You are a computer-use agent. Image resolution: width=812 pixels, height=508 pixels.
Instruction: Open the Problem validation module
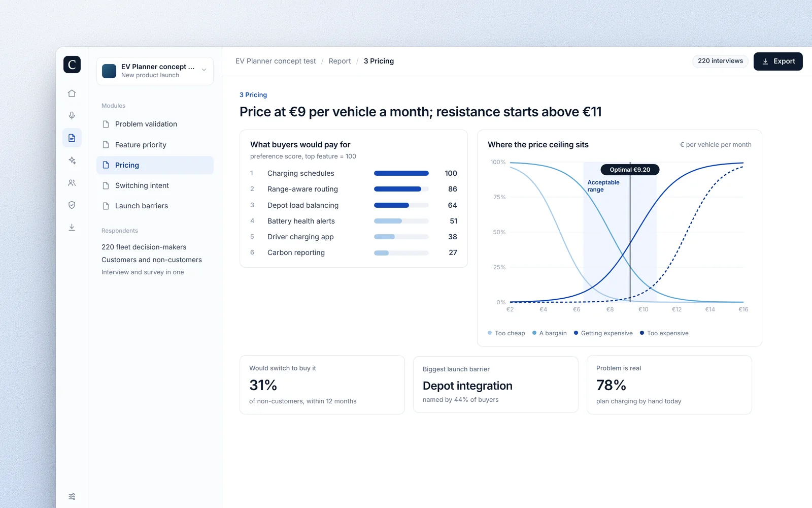coord(155,124)
